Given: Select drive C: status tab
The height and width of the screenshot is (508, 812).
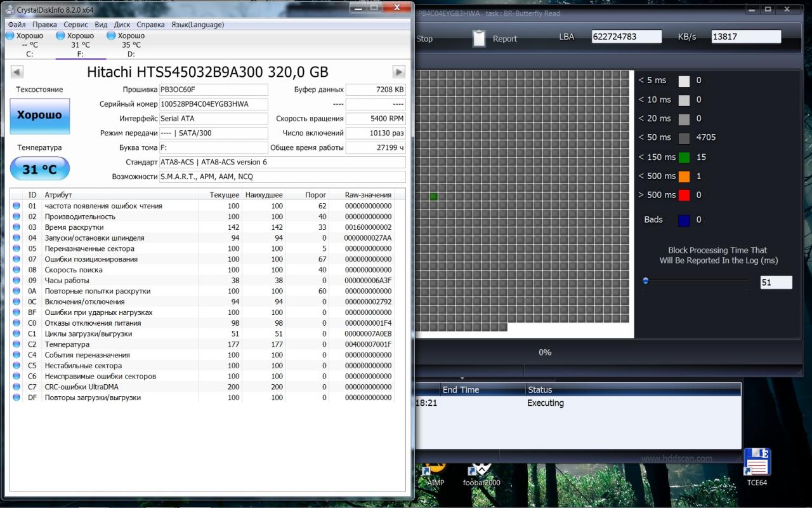Looking at the screenshot, I should [29, 44].
